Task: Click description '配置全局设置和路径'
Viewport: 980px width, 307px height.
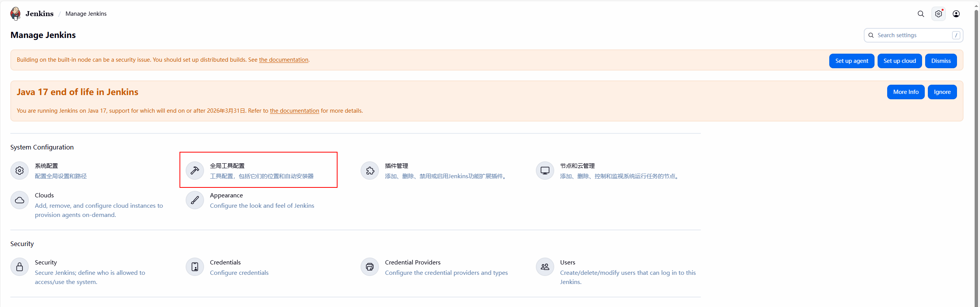Action: coord(61,176)
